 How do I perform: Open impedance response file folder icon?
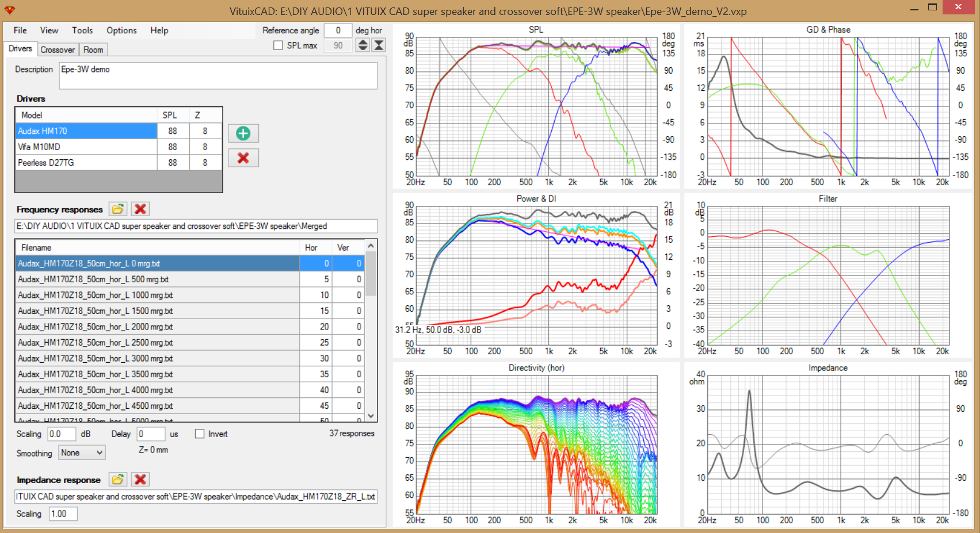(x=118, y=479)
